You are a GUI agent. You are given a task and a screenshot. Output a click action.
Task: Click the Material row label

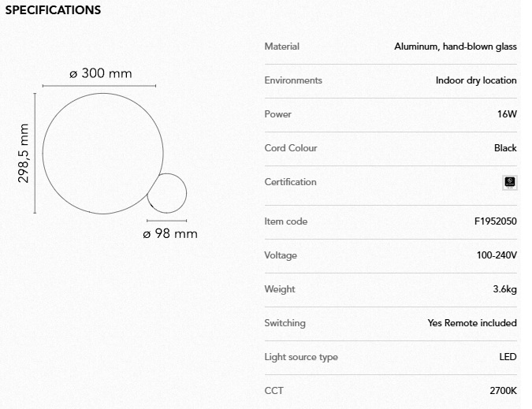pyautogui.click(x=281, y=46)
